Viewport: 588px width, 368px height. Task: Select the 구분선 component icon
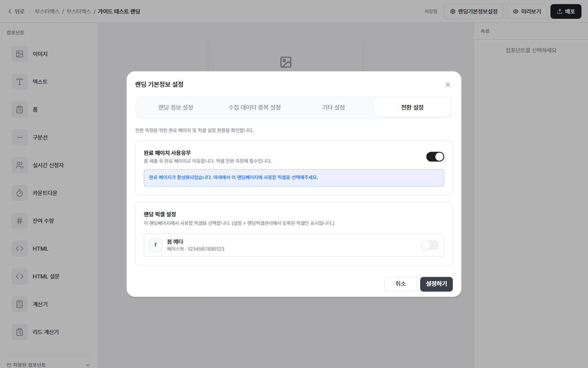coord(20,137)
